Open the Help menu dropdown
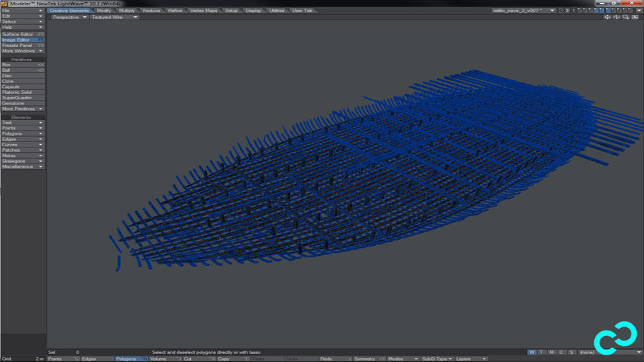The width and height of the screenshot is (644, 362). (x=23, y=27)
